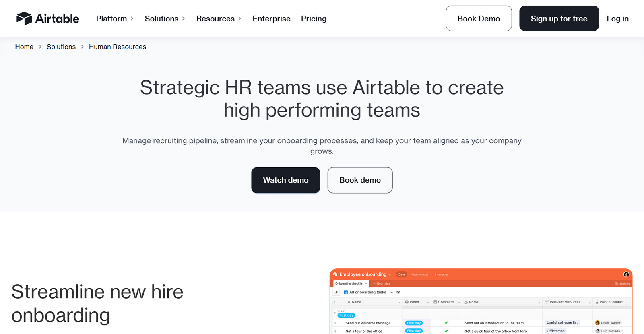Open the When column dropdown arrow
This screenshot has width=644, height=334.
[x=428, y=302]
